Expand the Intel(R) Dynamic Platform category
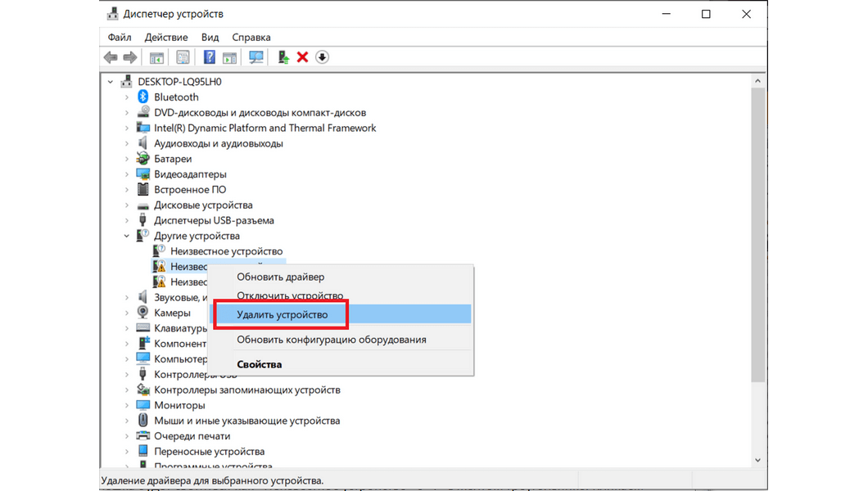 pyautogui.click(x=126, y=128)
